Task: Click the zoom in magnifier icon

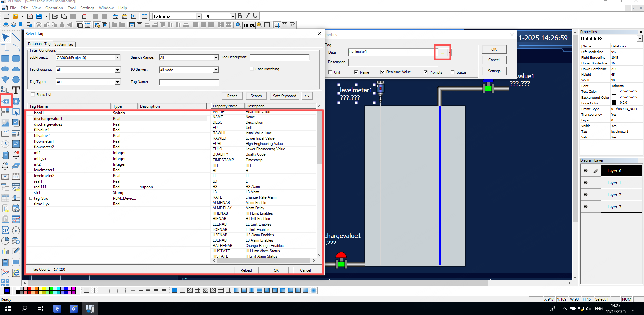Action: 238,25
